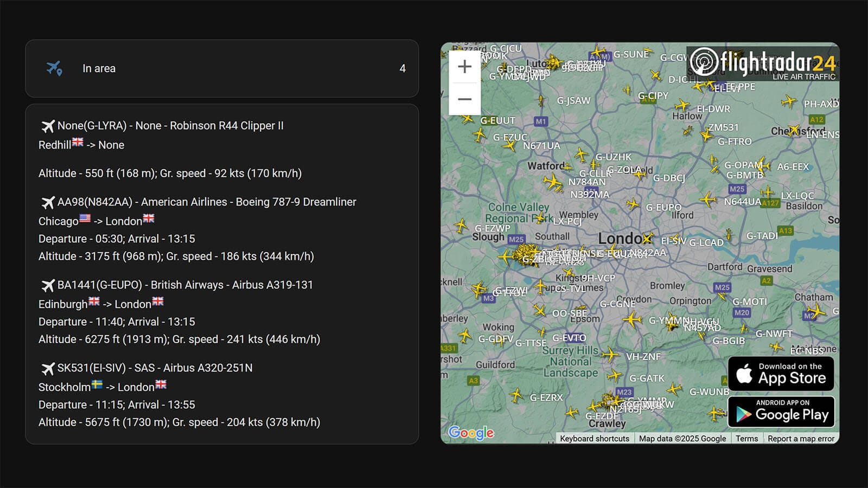Click the PH-AXD aircraft marker
This screenshot has height=488, width=868.
pyautogui.click(x=788, y=101)
